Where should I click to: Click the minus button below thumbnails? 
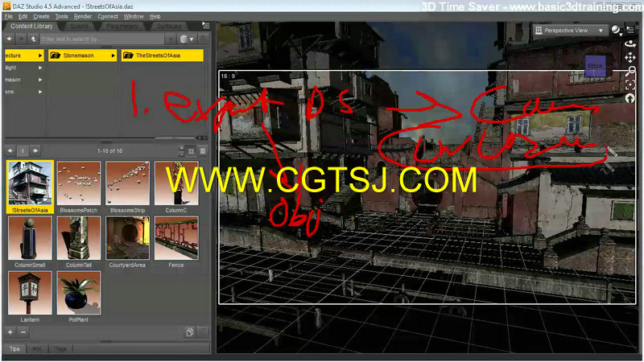tap(23, 332)
